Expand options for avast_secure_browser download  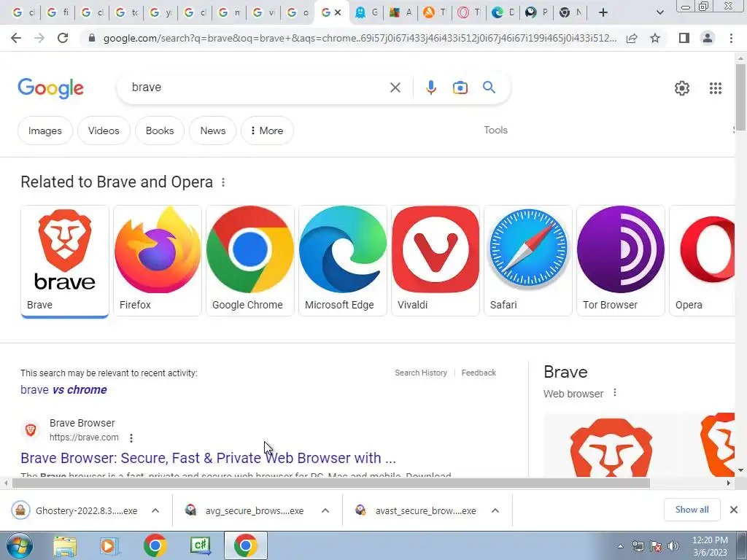pos(495,510)
